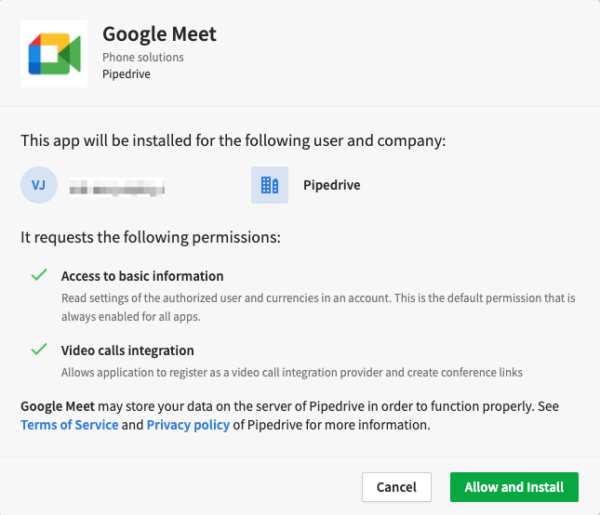This screenshot has height=515, width=600.
Task: Click bold Google Meet in data notice
Action: click(57, 406)
